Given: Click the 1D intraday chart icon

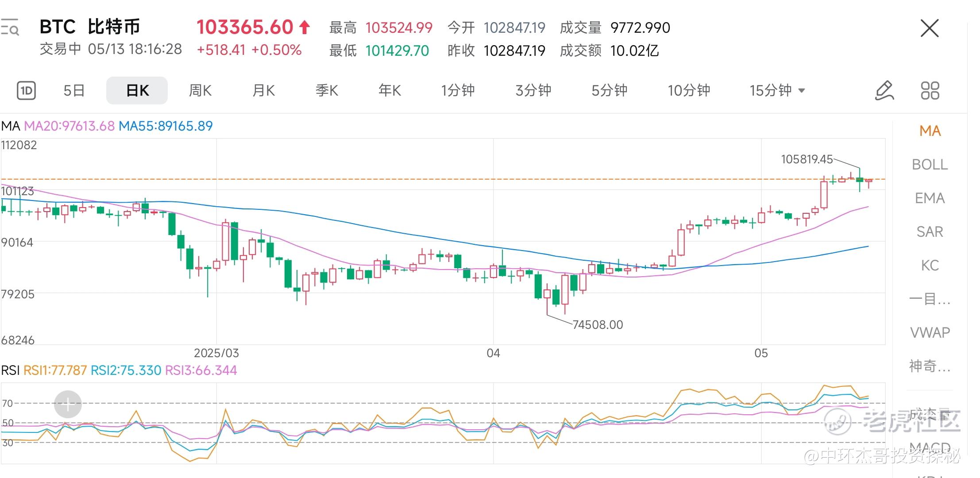Looking at the screenshot, I should tap(26, 91).
